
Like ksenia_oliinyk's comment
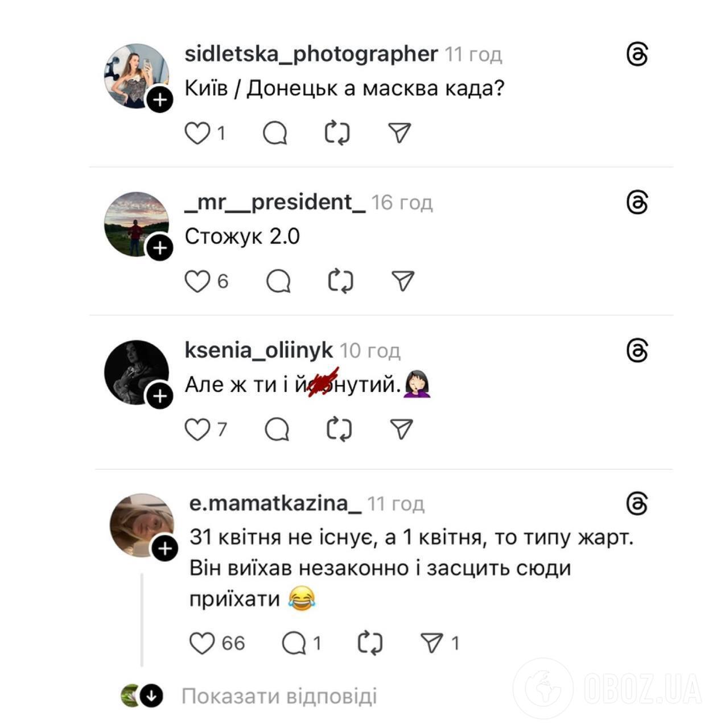(x=197, y=429)
